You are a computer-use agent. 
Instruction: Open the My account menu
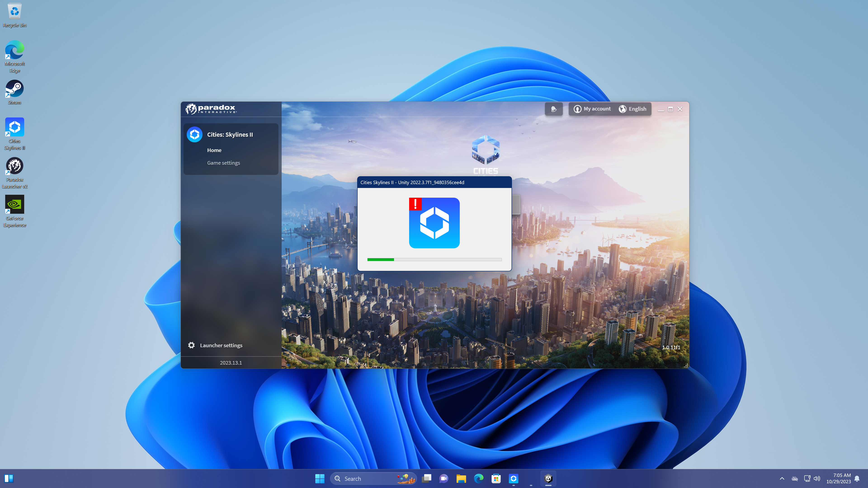(x=592, y=109)
